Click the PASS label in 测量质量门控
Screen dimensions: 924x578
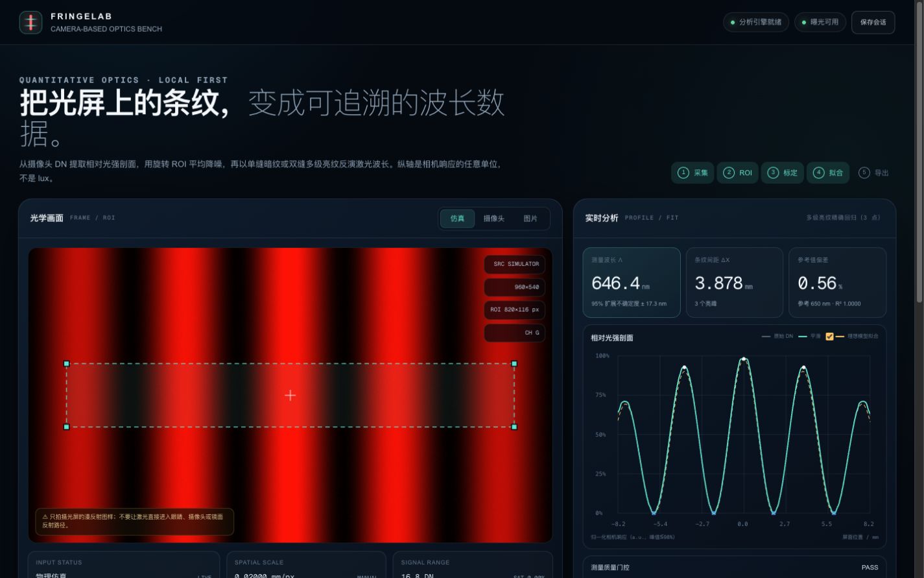click(870, 567)
